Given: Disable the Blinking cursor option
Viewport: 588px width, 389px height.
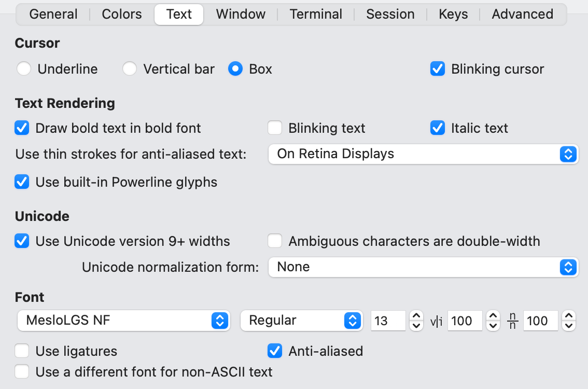Looking at the screenshot, I should click(438, 68).
